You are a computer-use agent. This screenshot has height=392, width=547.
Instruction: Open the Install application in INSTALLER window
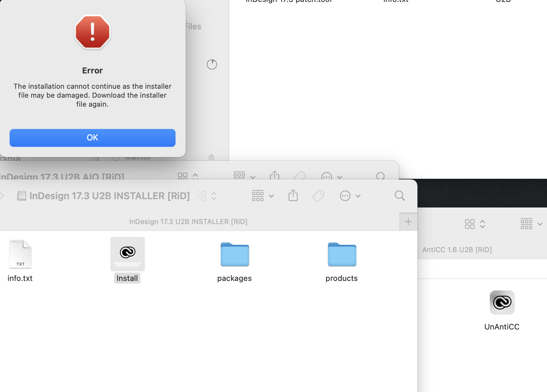coord(128,254)
